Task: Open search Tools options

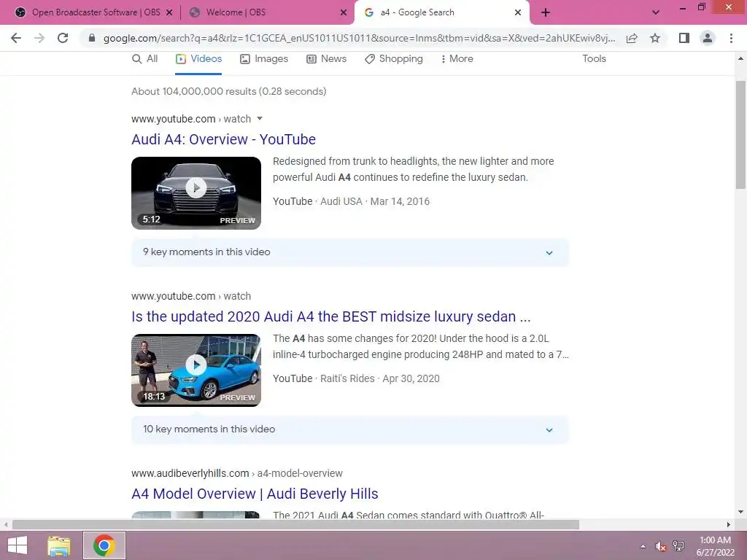Action: tap(594, 59)
